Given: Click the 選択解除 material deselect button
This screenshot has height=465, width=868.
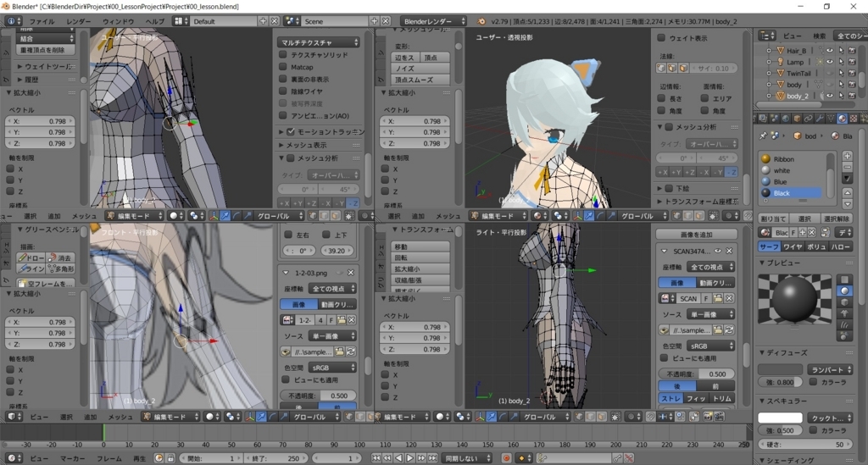Looking at the screenshot, I should (837, 219).
